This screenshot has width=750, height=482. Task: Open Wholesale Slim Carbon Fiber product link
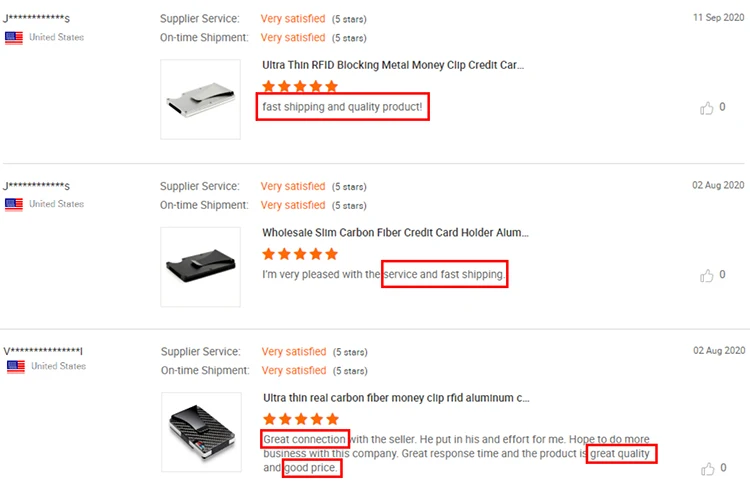pos(395,233)
